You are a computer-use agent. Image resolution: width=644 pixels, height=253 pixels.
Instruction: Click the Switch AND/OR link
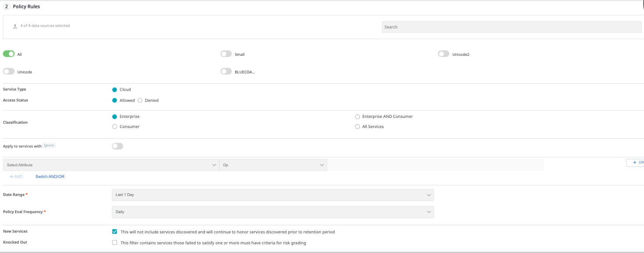click(x=50, y=177)
